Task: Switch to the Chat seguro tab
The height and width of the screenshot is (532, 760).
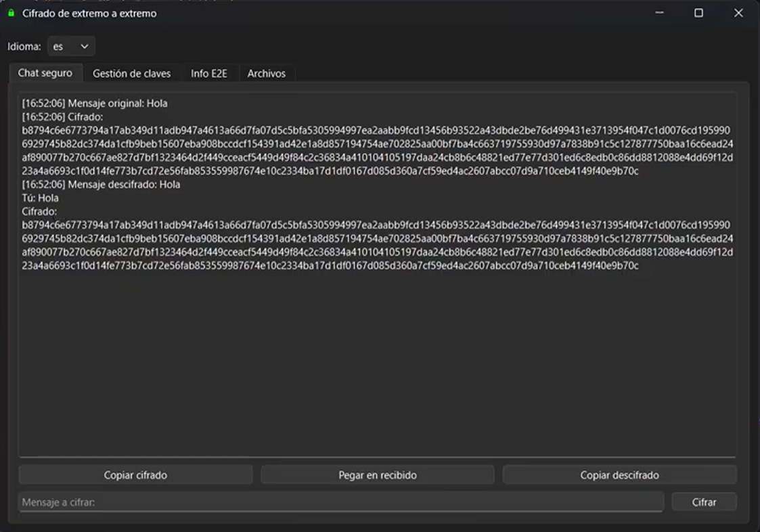Action: (x=45, y=73)
